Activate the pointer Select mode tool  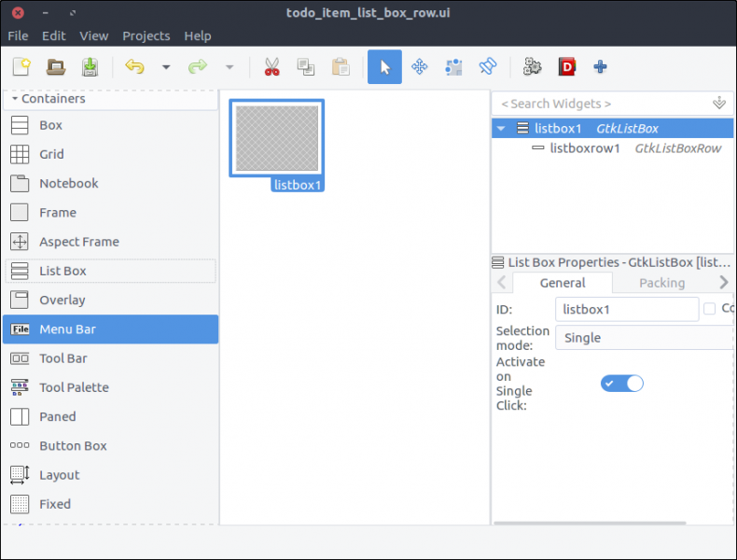tap(384, 67)
